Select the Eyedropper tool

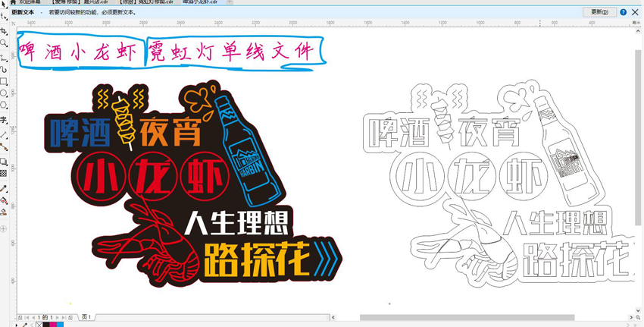click(x=4, y=188)
